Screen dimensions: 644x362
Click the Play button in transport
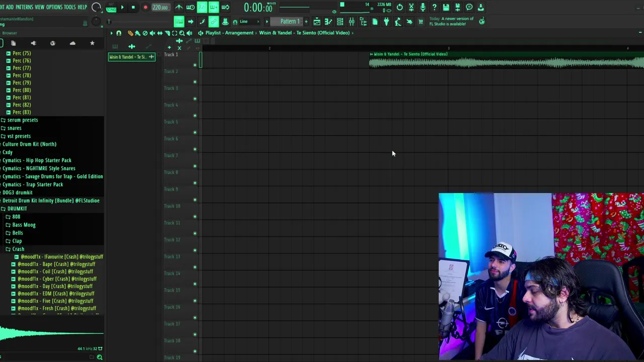click(x=122, y=8)
